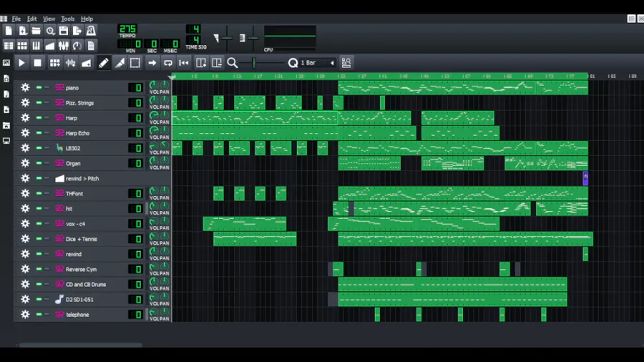Image resolution: width=644 pixels, height=362 pixels.
Task: Click the tempo display showing 275
Action: click(127, 29)
